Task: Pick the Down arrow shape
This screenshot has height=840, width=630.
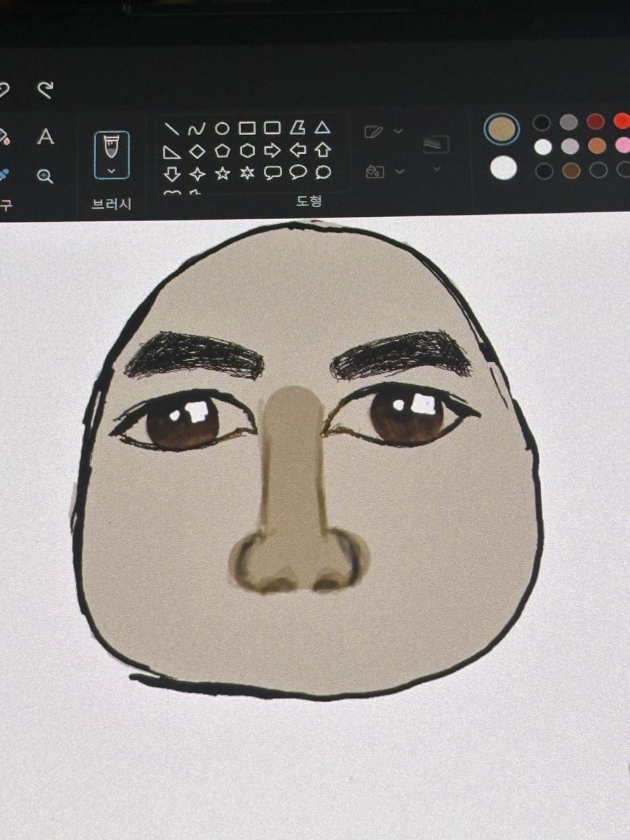Action: (171, 174)
